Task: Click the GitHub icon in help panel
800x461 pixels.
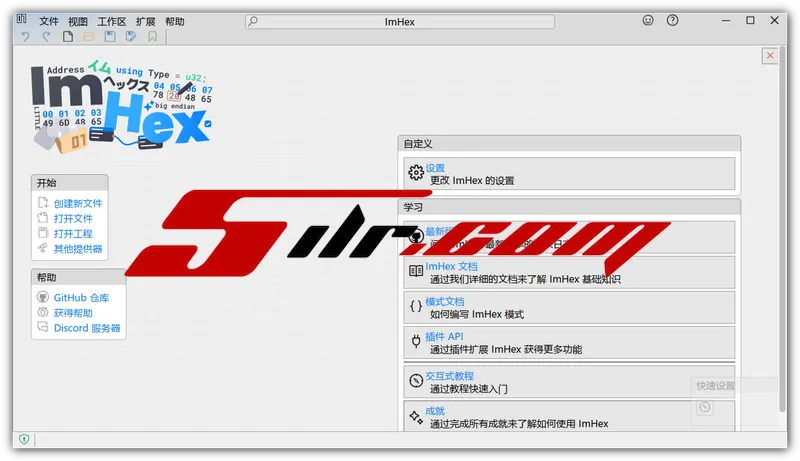Action: [x=43, y=297]
